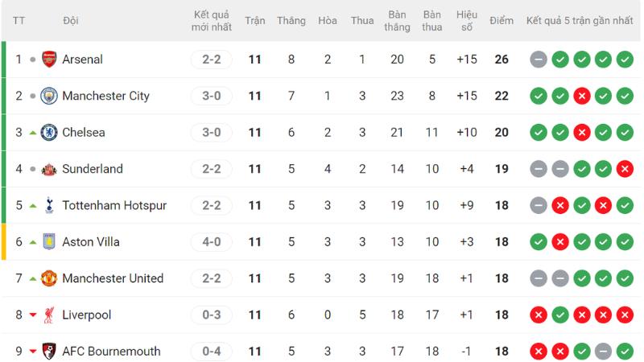The image size is (644, 362).
Task: Click the Manchester City club crest
Action: tap(49, 96)
